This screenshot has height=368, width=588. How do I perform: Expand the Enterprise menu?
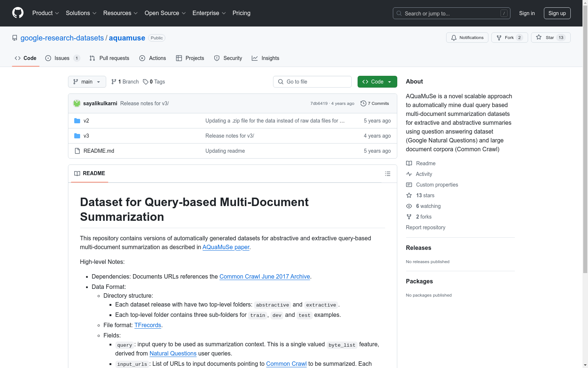pyautogui.click(x=209, y=13)
